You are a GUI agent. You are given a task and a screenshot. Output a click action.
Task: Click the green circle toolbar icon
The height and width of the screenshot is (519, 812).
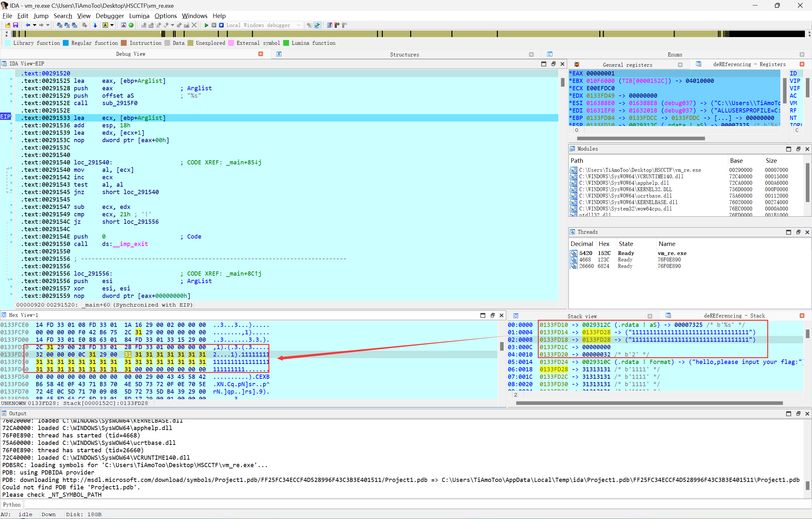[131, 25]
